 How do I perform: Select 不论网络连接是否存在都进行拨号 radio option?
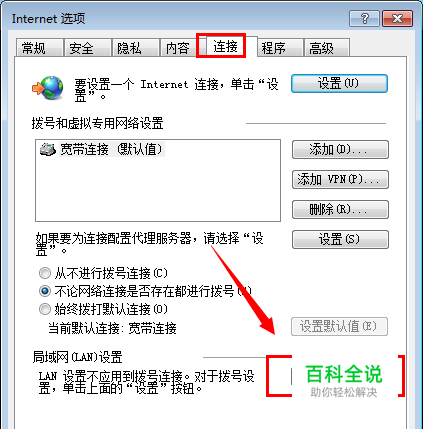click(x=45, y=291)
